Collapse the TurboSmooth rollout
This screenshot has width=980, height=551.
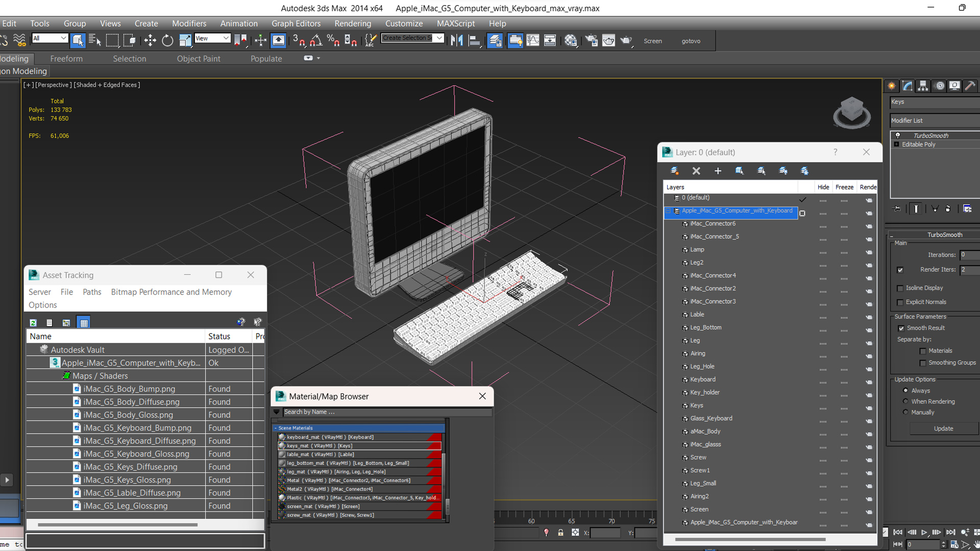pos(891,235)
